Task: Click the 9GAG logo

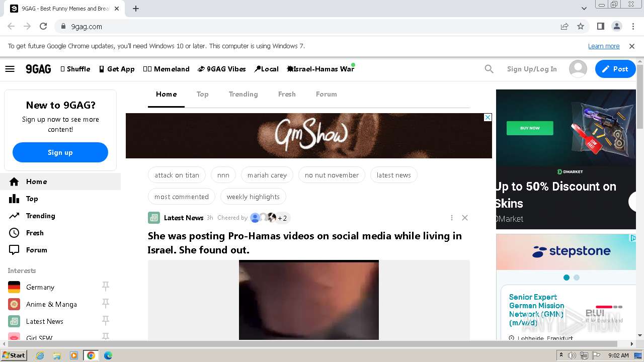Action: pos(38,69)
